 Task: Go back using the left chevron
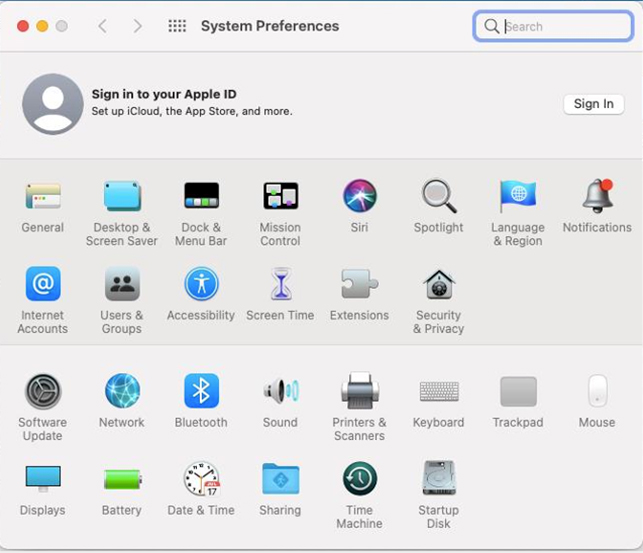(102, 26)
